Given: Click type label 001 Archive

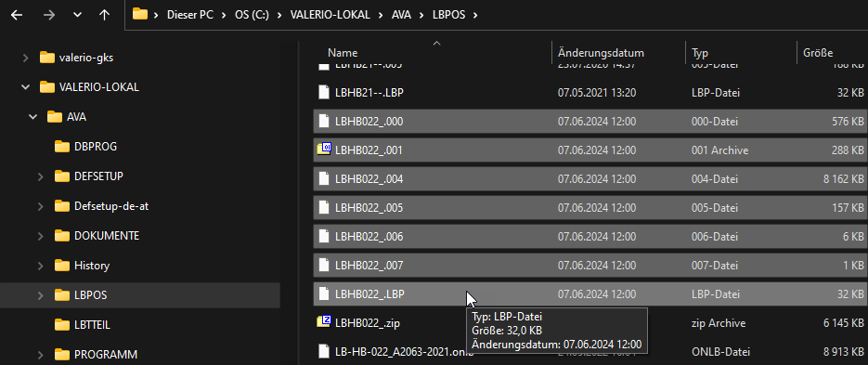Looking at the screenshot, I should click(720, 150).
